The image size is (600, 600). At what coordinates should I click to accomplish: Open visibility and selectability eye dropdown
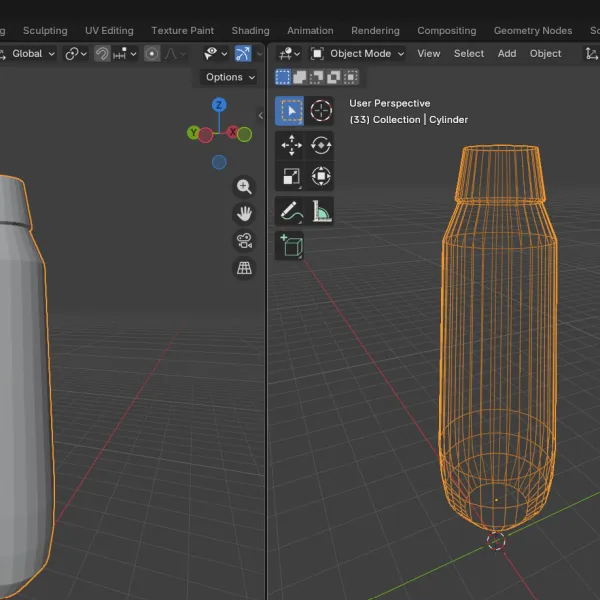(216, 54)
